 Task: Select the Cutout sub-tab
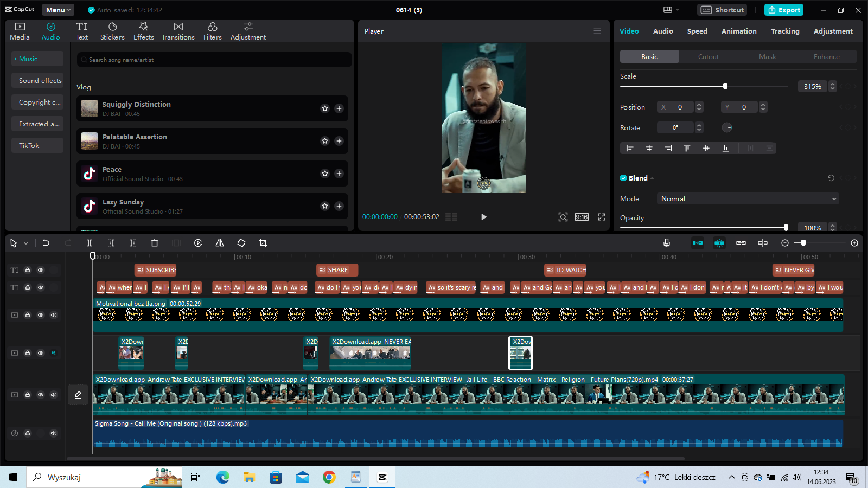pyautogui.click(x=709, y=57)
